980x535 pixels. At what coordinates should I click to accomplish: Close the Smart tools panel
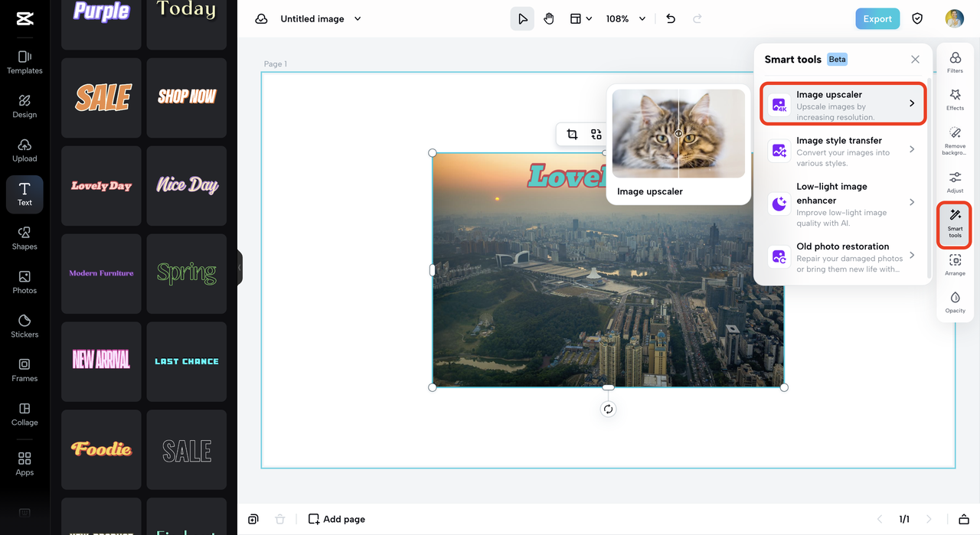coord(915,59)
